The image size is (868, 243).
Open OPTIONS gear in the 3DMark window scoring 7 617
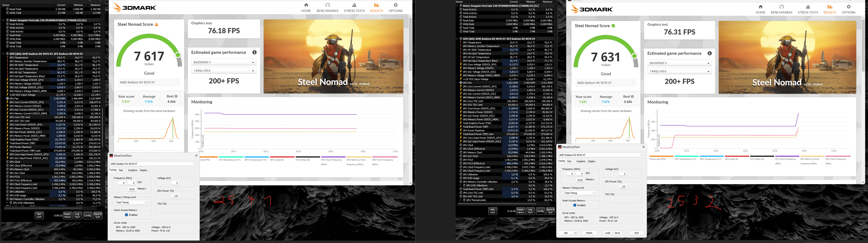[396, 8]
